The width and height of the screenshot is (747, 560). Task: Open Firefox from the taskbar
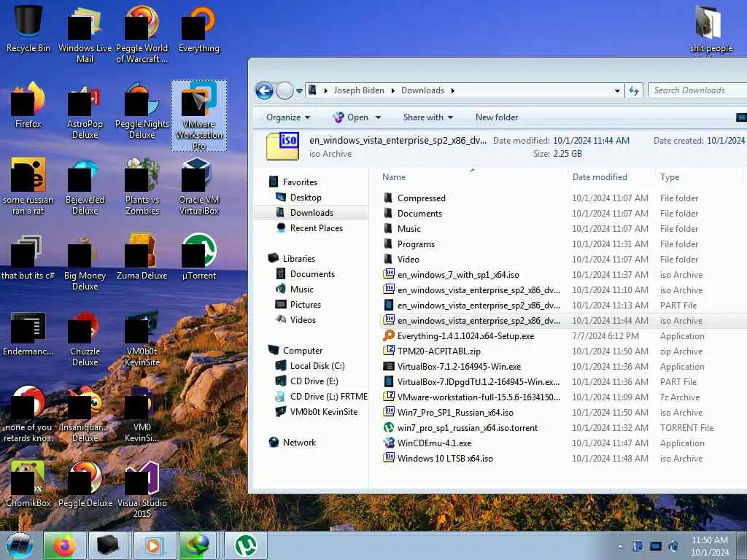coord(65,545)
